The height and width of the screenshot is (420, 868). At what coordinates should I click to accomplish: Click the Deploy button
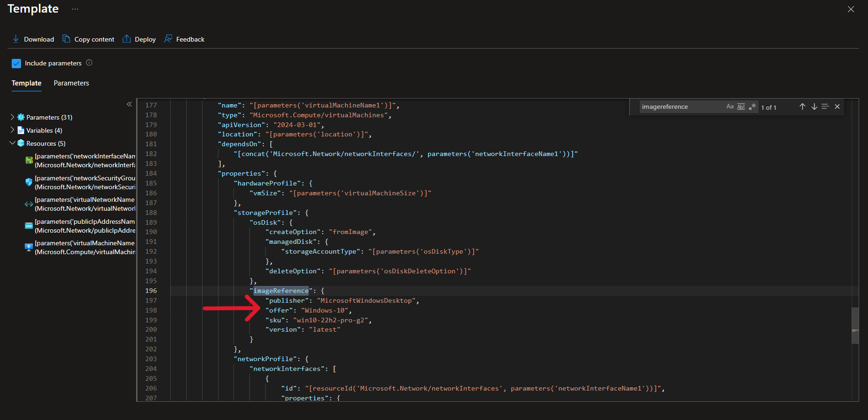(x=139, y=39)
